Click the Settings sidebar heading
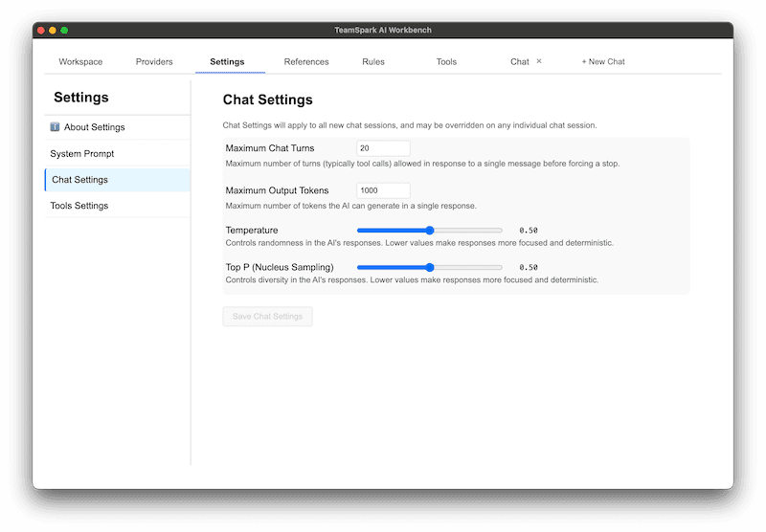This screenshot has width=766, height=532. tap(81, 98)
